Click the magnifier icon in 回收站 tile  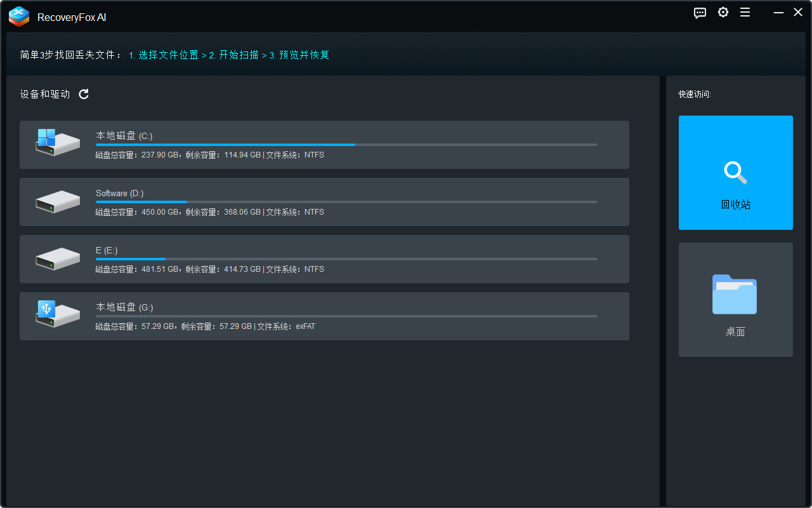click(x=735, y=172)
